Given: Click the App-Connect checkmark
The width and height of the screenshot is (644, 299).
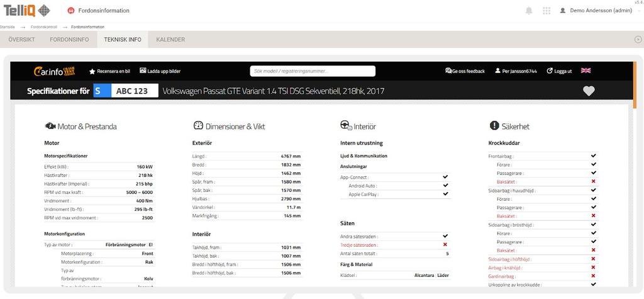Looking at the screenshot, I should click(445, 177).
